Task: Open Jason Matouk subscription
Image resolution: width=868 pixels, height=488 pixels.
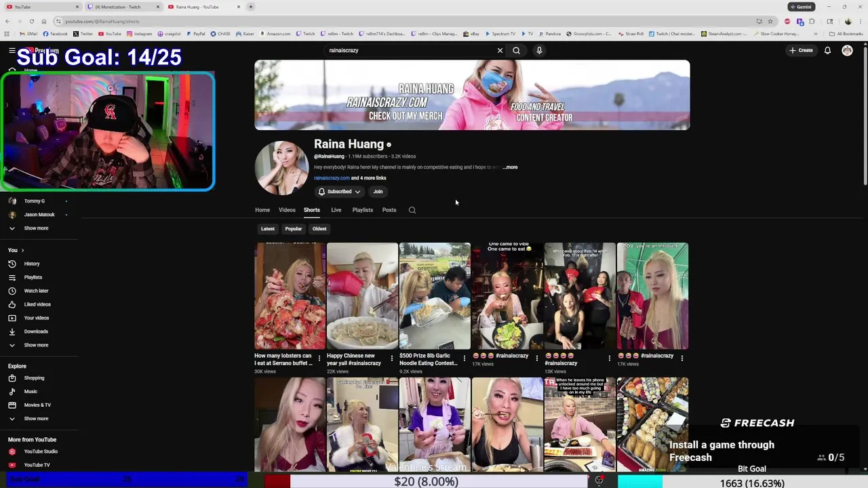Action: click(x=41, y=215)
